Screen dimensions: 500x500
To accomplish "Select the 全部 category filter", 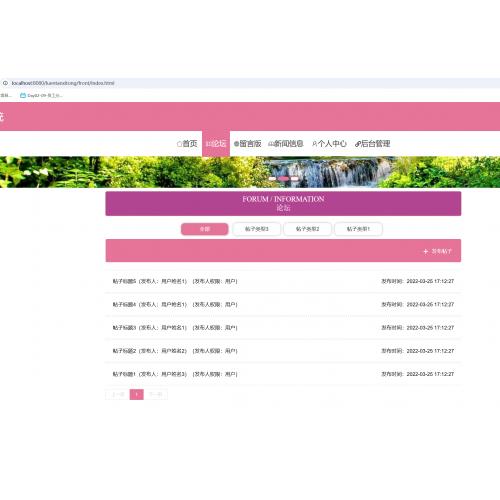I will coord(205,229).
